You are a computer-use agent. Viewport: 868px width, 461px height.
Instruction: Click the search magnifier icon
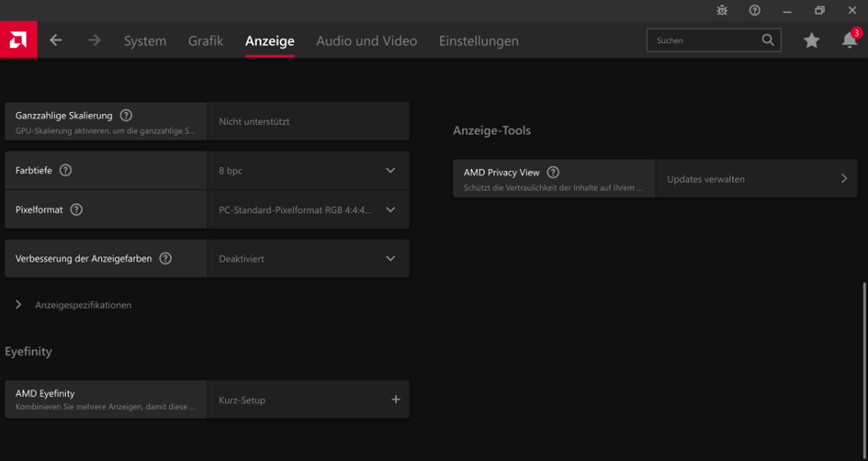(x=768, y=39)
